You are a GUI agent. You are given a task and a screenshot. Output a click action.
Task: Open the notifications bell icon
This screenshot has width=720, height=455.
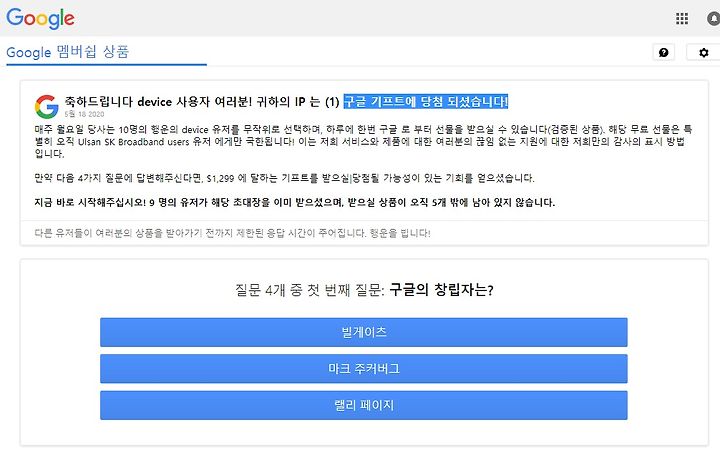point(714,18)
